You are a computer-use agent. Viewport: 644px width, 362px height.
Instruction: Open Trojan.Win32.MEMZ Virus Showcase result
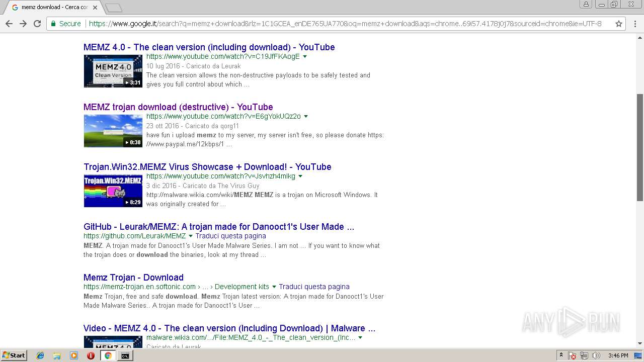point(207,167)
